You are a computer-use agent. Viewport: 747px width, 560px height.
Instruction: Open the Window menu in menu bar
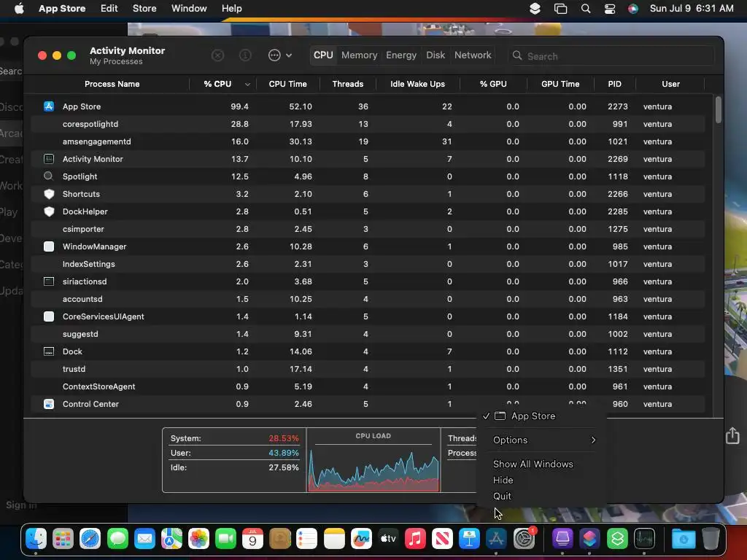[x=189, y=9]
